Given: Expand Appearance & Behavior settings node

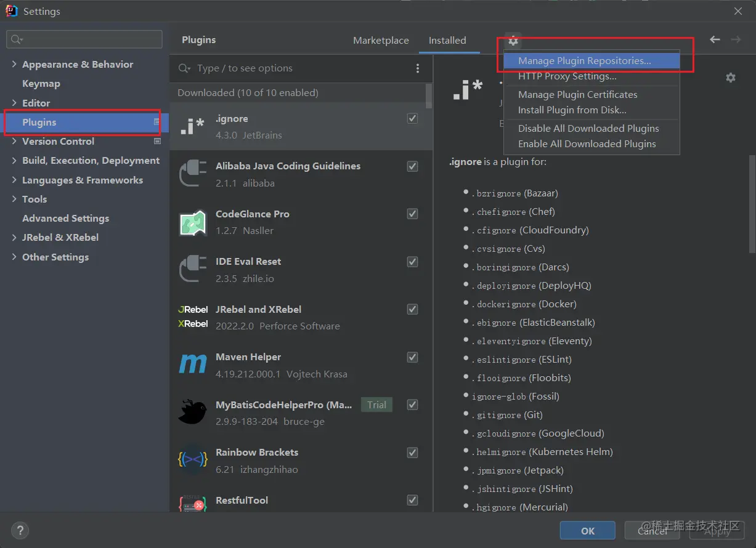Looking at the screenshot, I should pyautogui.click(x=14, y=64).
